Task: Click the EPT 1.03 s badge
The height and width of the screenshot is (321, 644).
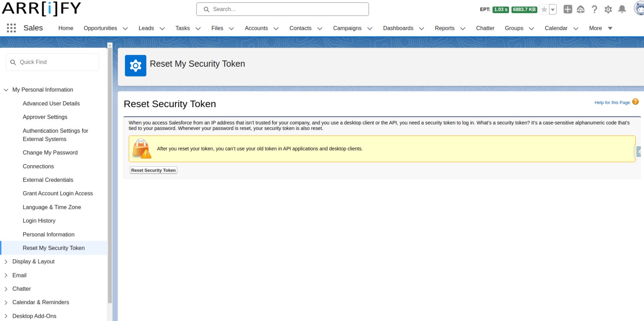Action: 501,9
